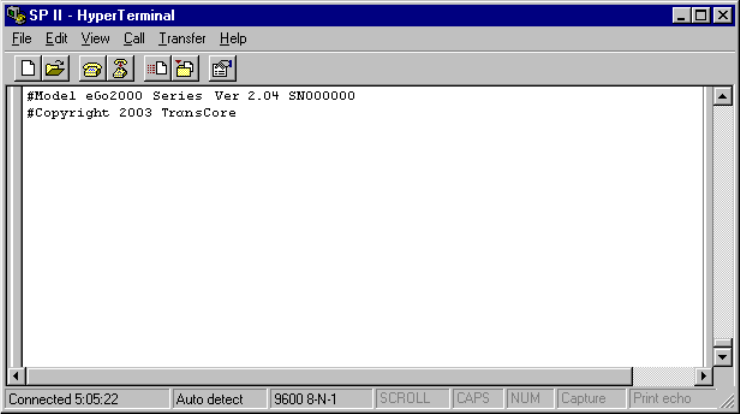Click the window resize grip corner
This screenshot has width=740, height=414.
pos(727,401)
